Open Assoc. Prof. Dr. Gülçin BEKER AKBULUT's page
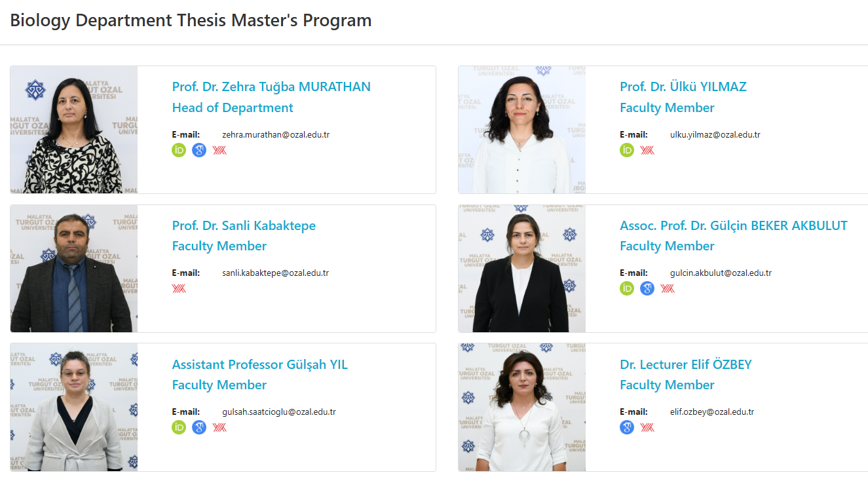868x481 pixels. click(733, 225)
